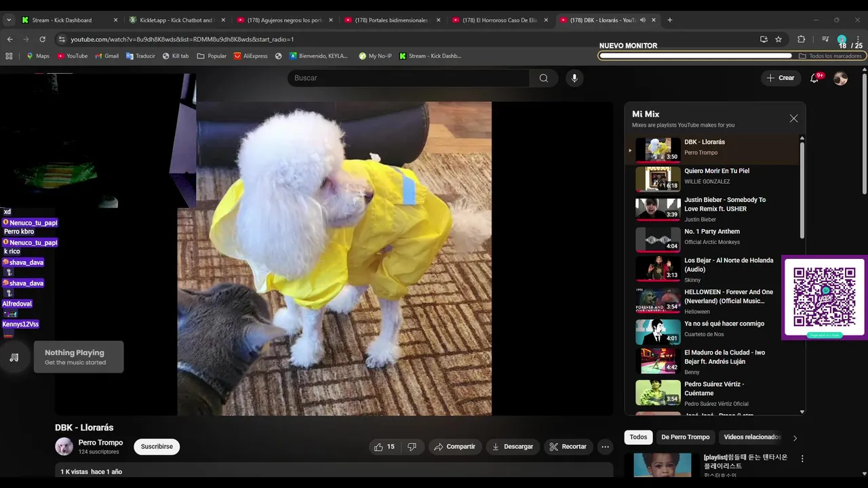This screenshot has width=868, height=488.
Task: Click the Descargar button
Action: [513, 447]
